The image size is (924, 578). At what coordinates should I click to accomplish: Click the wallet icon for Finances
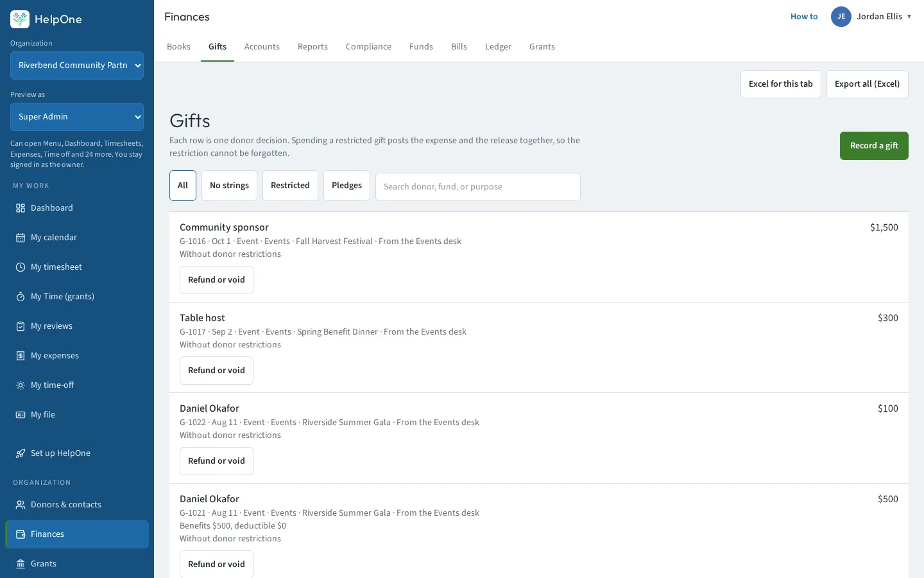pos(21,534)
